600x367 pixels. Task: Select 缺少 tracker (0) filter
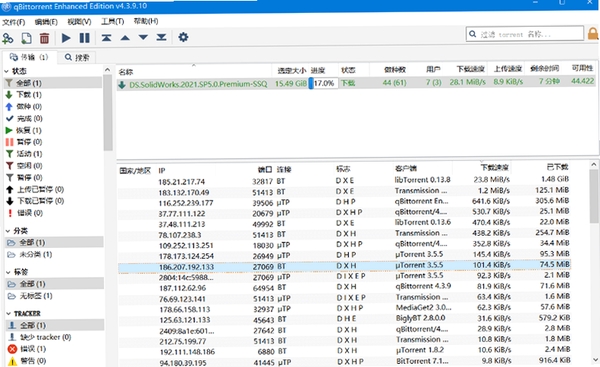(x=40, y=337)
